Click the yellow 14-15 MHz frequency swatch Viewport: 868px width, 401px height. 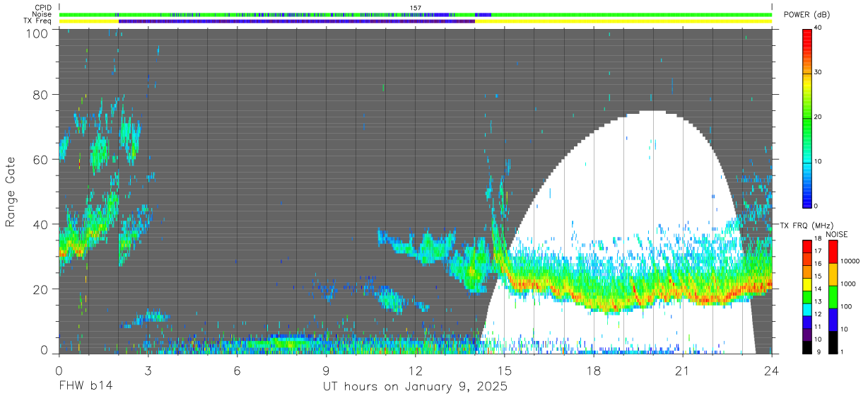807,284
